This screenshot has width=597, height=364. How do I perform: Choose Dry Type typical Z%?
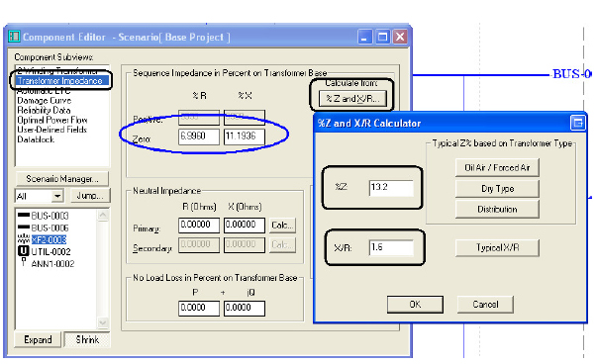(497, 189)
